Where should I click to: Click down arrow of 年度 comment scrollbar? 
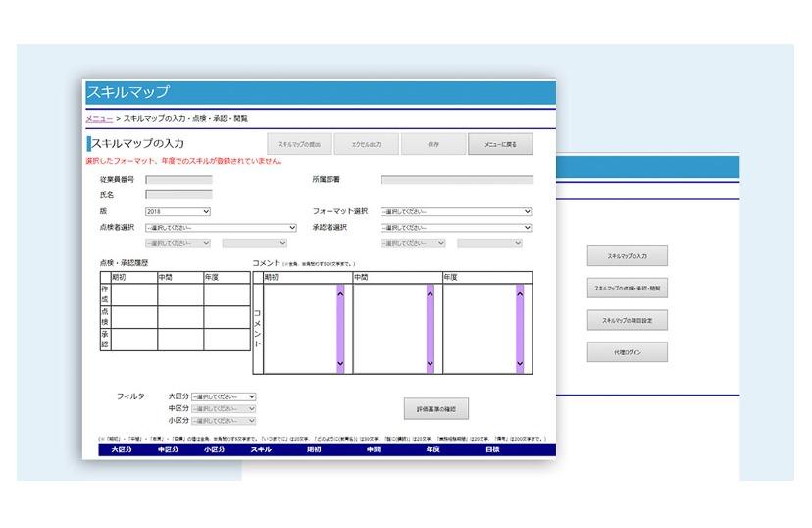(x=520, y=365)
